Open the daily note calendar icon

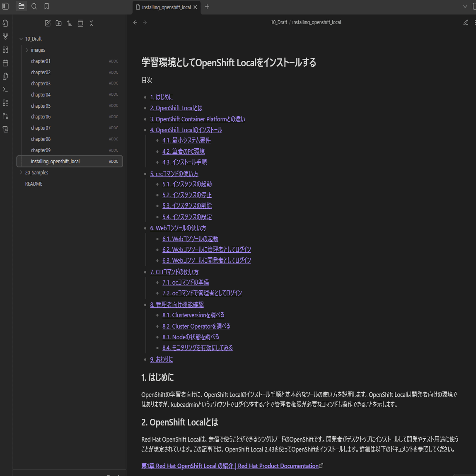[5, 63]
